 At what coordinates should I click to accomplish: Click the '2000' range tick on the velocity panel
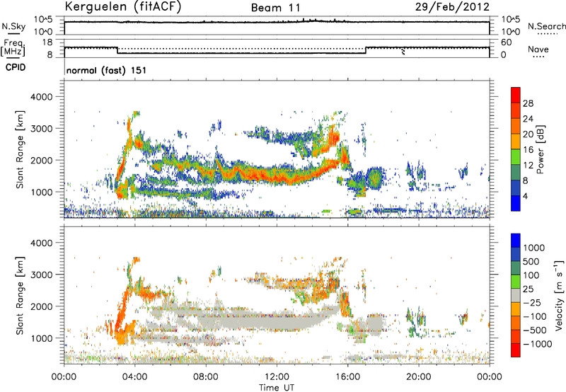42,306
